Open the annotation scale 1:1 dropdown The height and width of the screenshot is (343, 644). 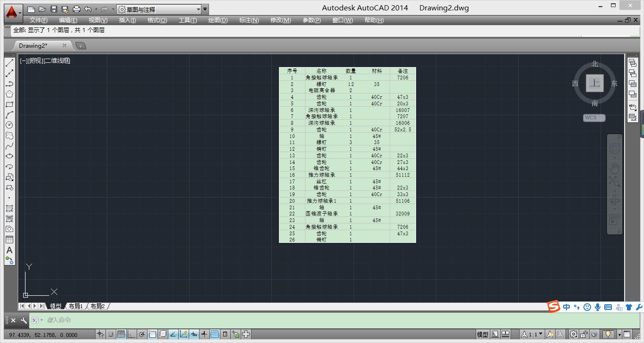(x=535, y=334)
